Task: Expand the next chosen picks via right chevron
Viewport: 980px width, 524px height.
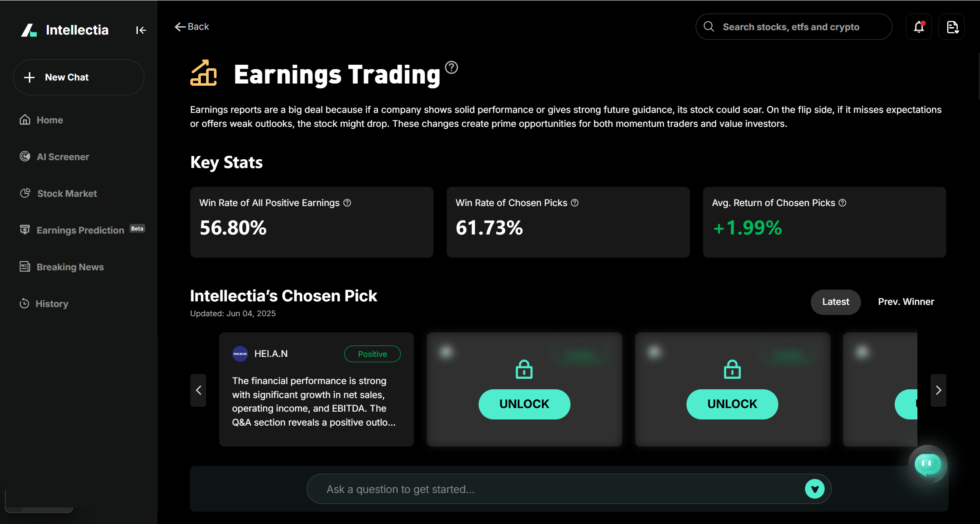Action: (938, 390)
